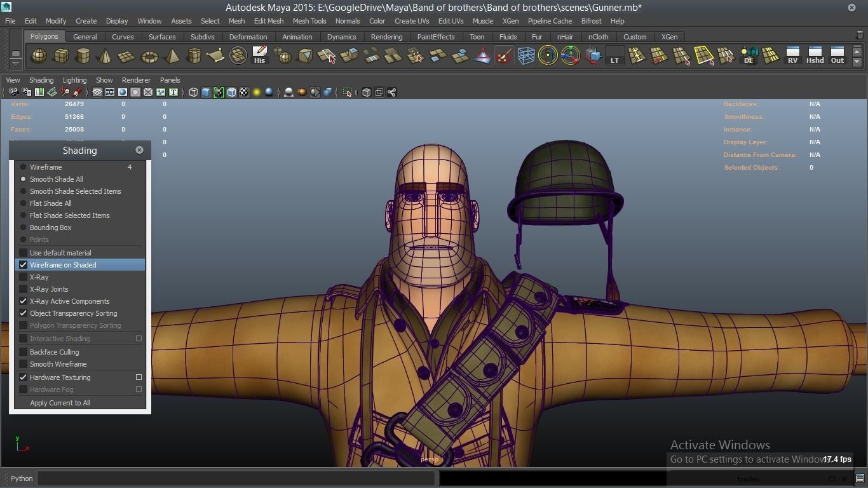The height and width of the screenshot is (488, 868).
Task: Close the Shading tear-off menu
Action: click(139, 150)
